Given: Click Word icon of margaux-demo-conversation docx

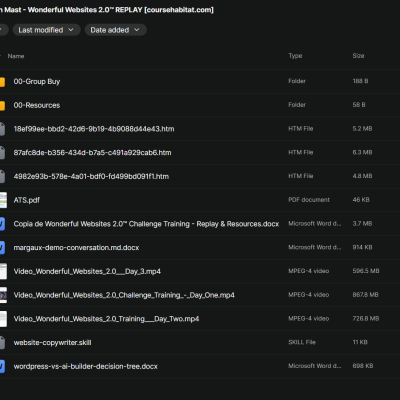Looking at the screenshot, I should click(2, 247).
